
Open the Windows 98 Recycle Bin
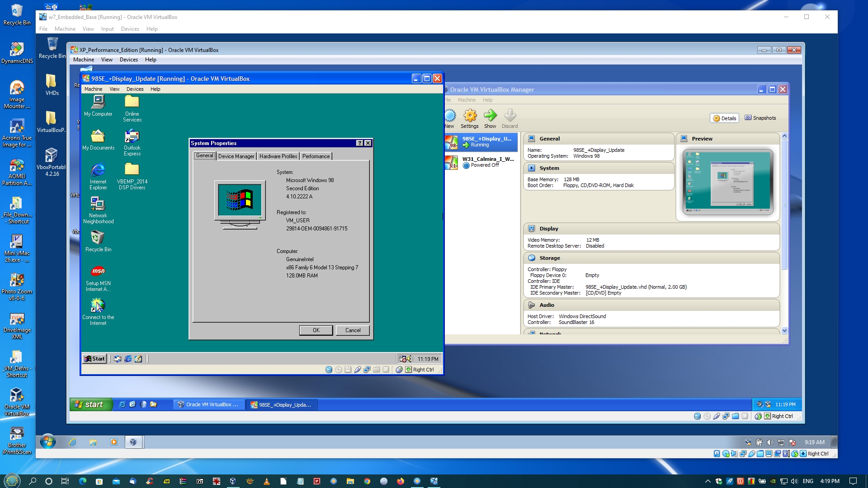pyautogui.click(x=98, y=241)
